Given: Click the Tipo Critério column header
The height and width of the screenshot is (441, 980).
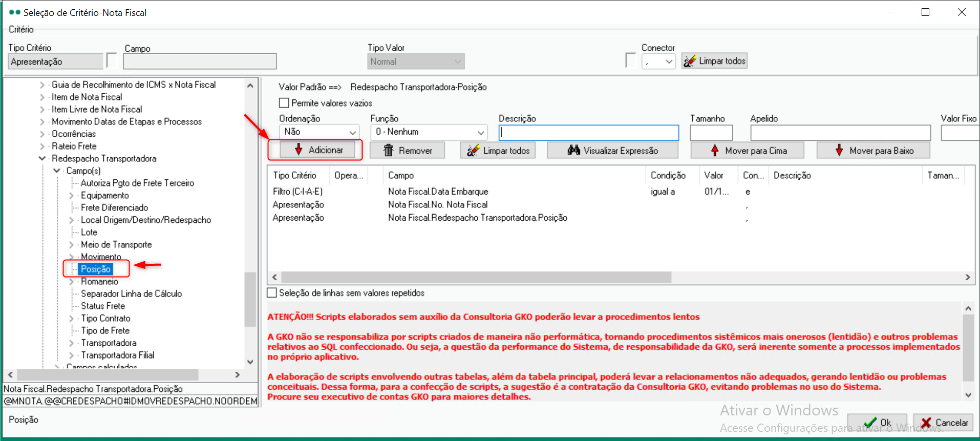Looking at the screenshot, I should 299,175.
